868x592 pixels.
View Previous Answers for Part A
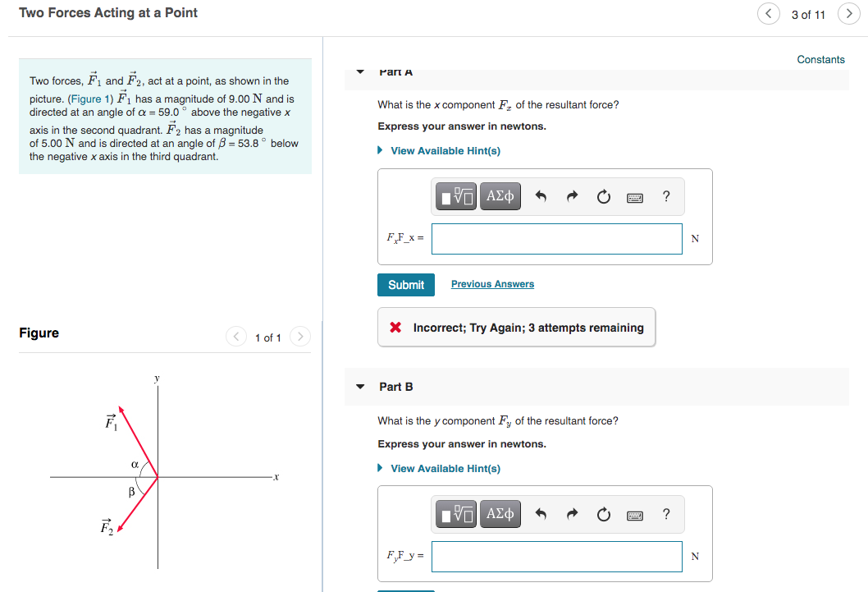(491, 283)
